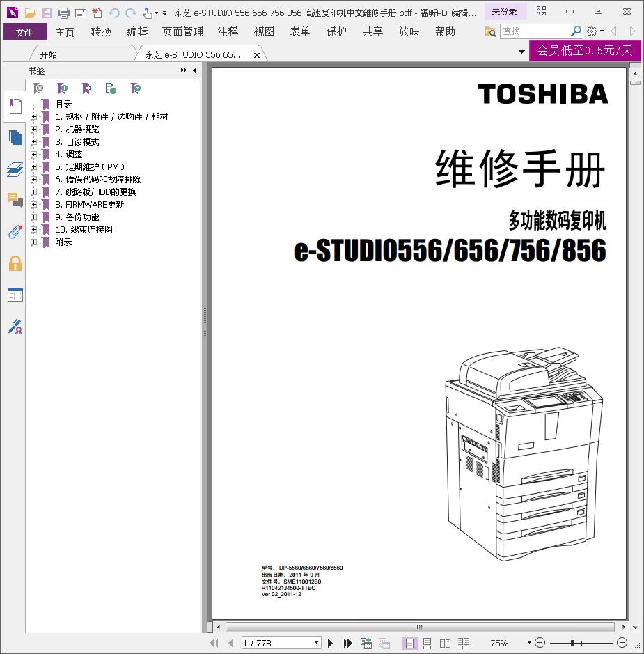The width and height of the screenshot is (644, 654).
Task: Expand bookmark 2. 机器概览
Action: pos(33,130)
